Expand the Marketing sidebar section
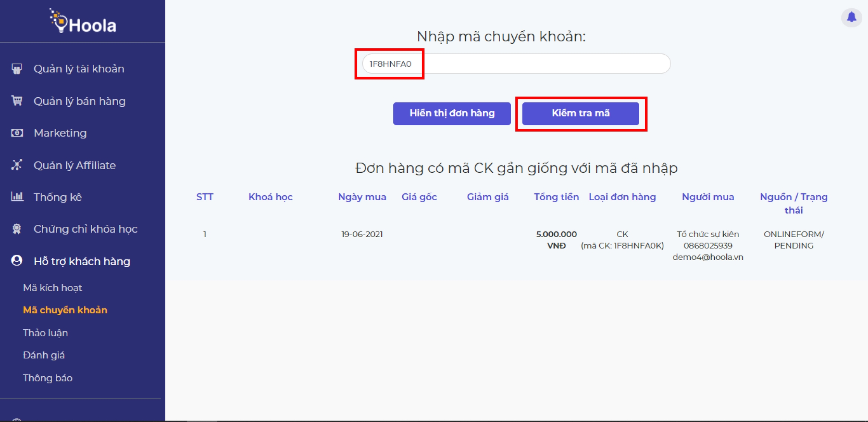Image resolution: width=868 pixels, height=422 pixels. click(x=60, y=133)
